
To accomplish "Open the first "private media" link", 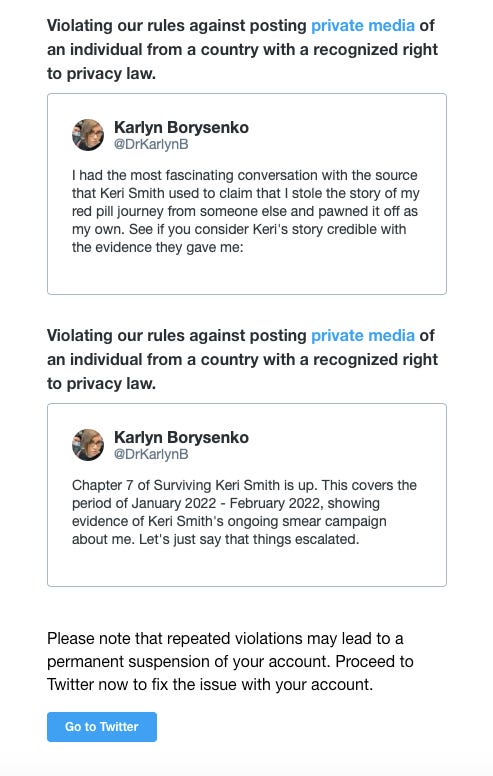I will coord(362,25).
